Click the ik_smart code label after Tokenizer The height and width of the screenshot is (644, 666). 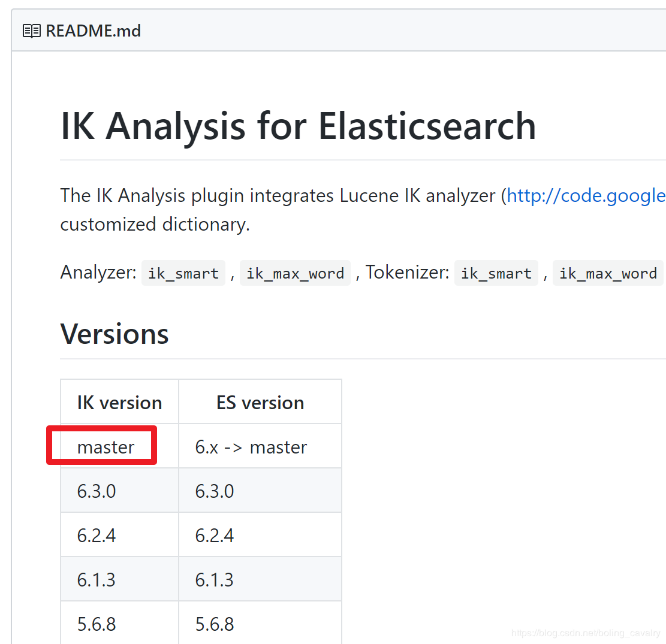point(496,273)
